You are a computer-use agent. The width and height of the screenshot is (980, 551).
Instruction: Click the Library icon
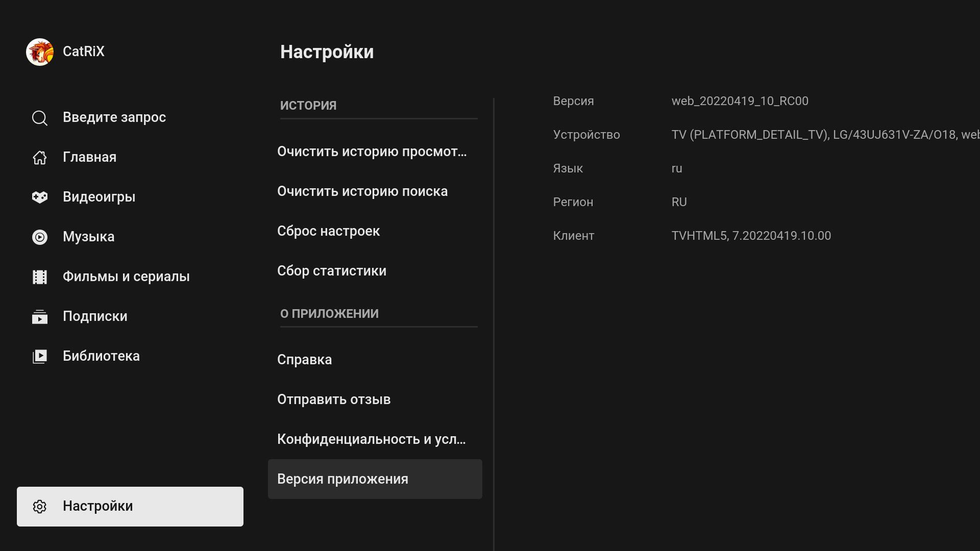(x=40, y=357)
